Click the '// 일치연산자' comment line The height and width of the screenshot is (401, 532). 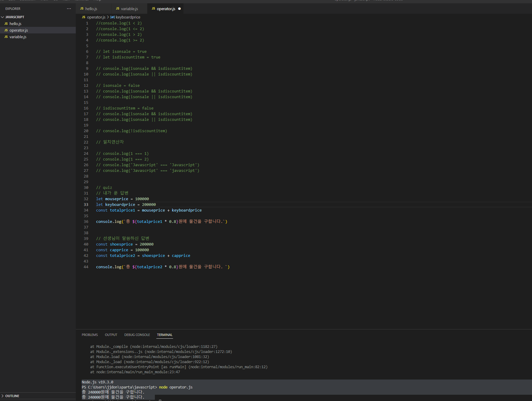tap(110, 142)
